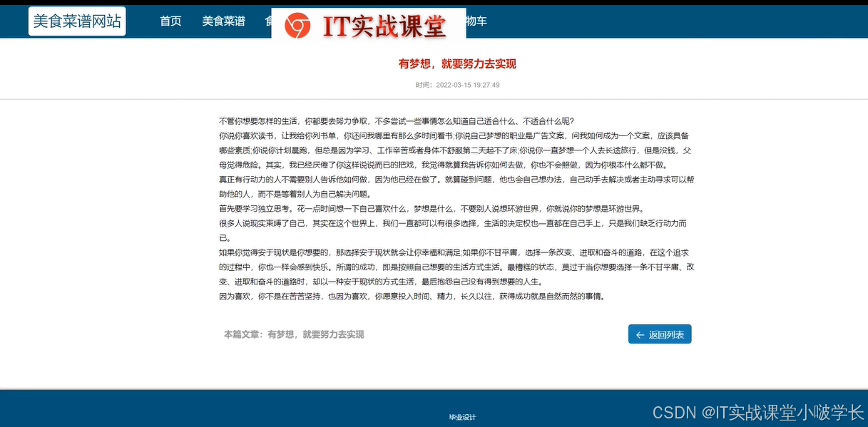Click the 美食菜谱网站 site logo
868x427 pixels.
point(77,21)
